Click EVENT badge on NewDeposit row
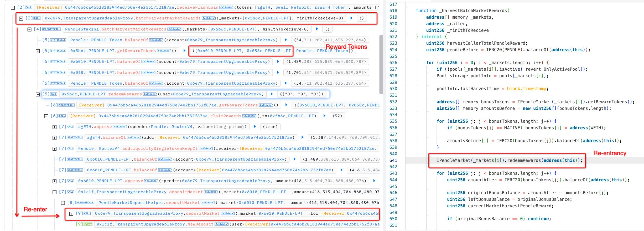The height and width of the screenshot is (231, 644). [88, 224]
